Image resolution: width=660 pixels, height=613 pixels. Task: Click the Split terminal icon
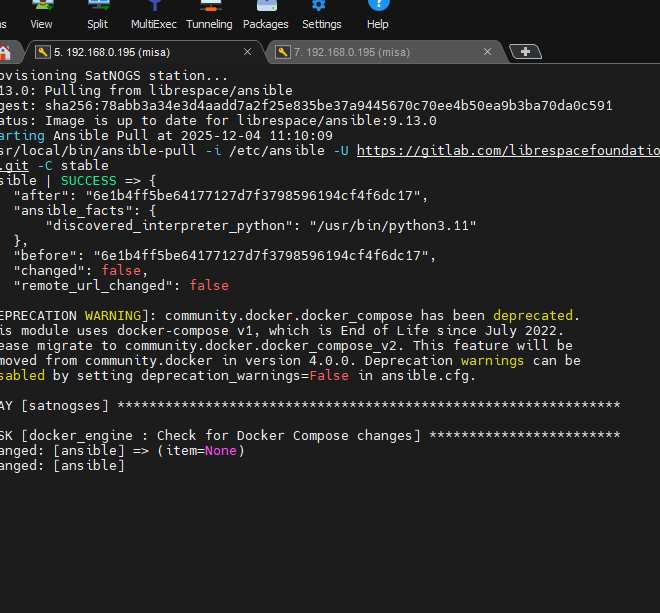[97, 16]
